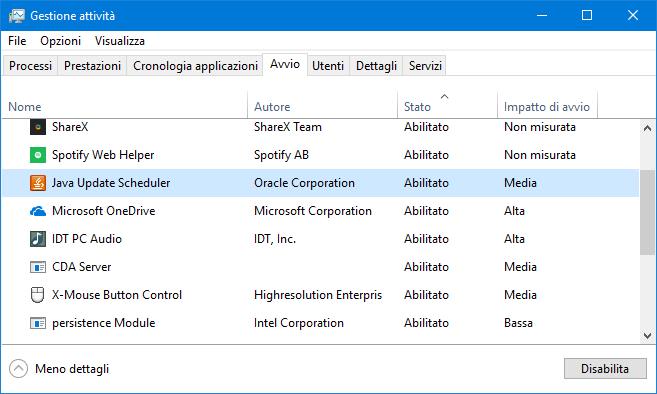This screenshot has height=394, width=657.
Task: Click Non misurata in the ShareX row
Action: tap(540, 127)
